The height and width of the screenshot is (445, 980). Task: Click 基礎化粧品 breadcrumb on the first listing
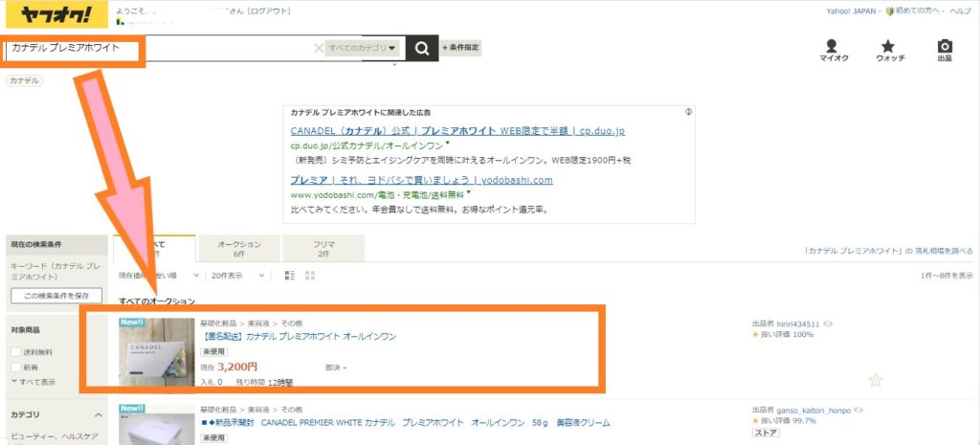point(218,323)
